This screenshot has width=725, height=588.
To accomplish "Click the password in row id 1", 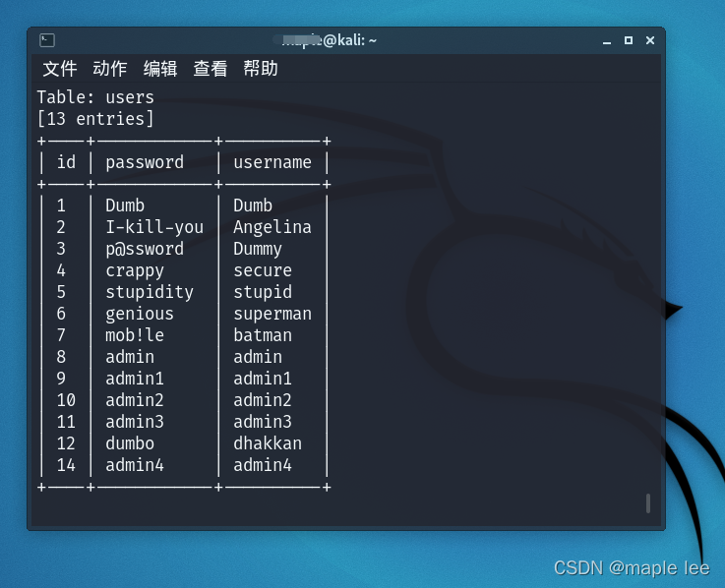I will pyautogui.click(x=125, y=206).
